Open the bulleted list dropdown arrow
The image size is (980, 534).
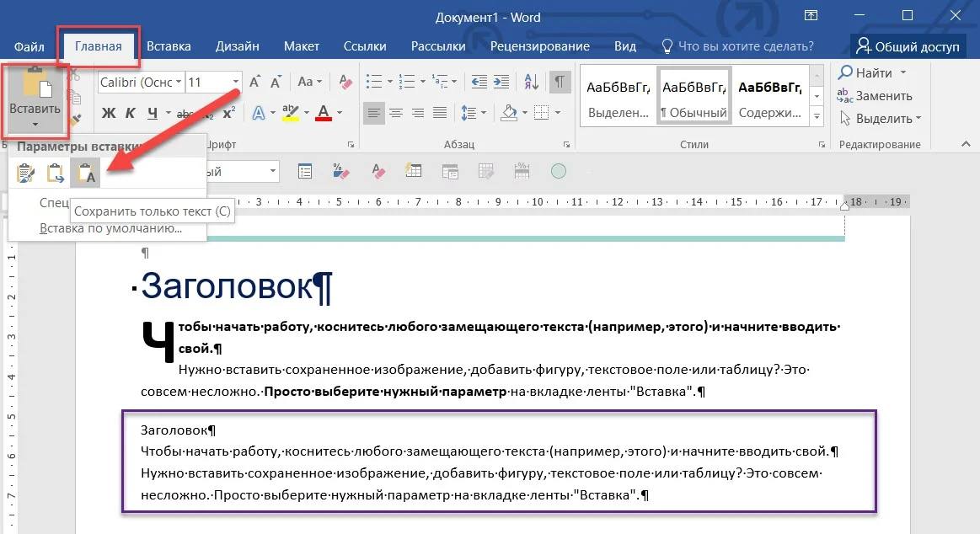[390, 82]
